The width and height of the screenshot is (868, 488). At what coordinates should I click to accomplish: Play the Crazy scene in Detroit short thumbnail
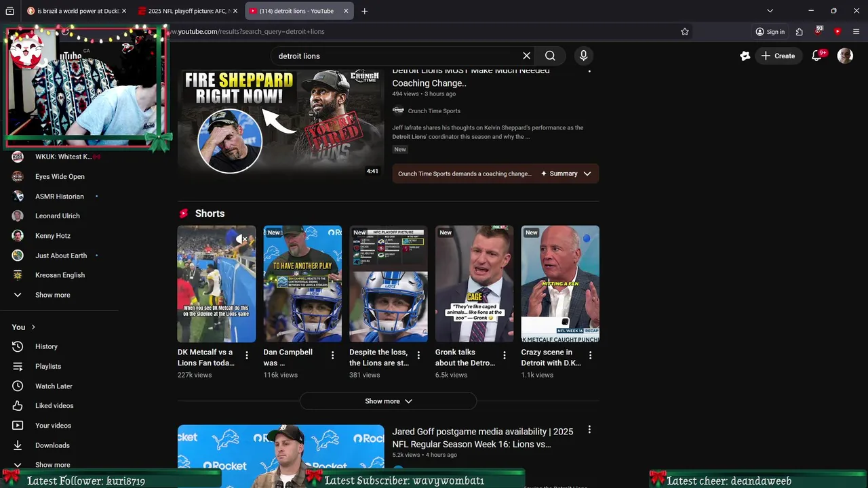point(560,284)
